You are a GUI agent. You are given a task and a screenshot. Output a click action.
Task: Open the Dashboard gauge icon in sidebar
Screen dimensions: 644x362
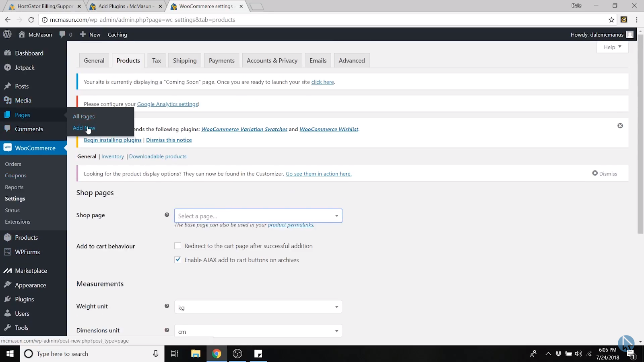[8, 53]
